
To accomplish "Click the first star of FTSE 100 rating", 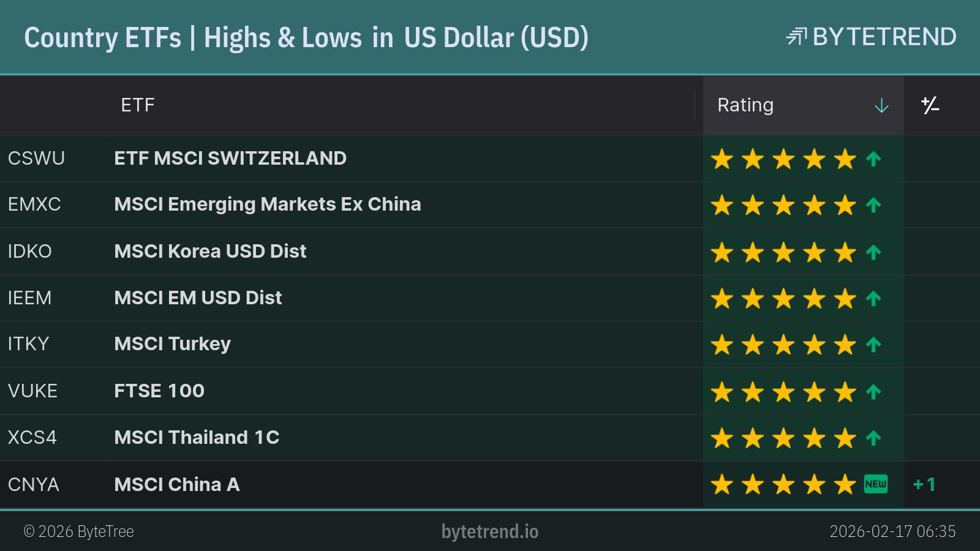I will [x=722, y=392].
